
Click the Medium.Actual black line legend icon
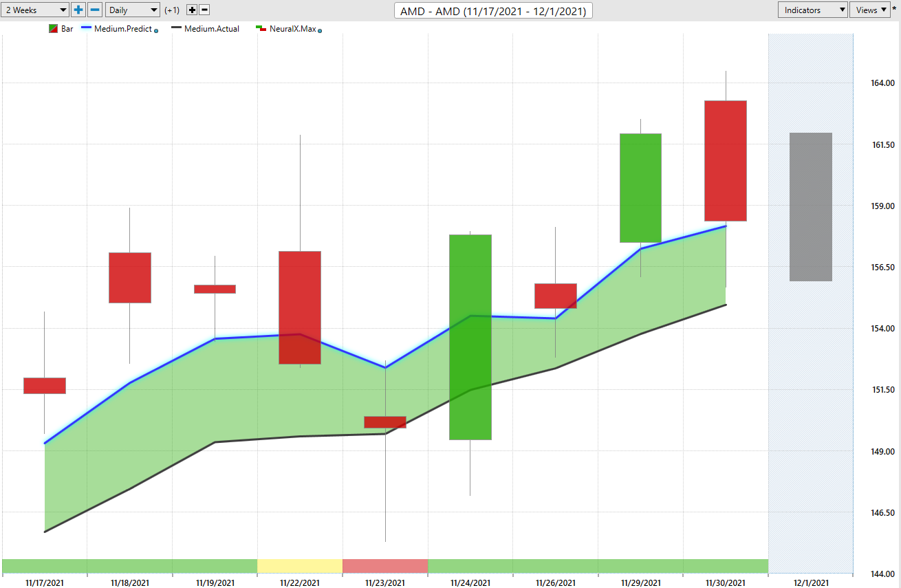(177, 28)
